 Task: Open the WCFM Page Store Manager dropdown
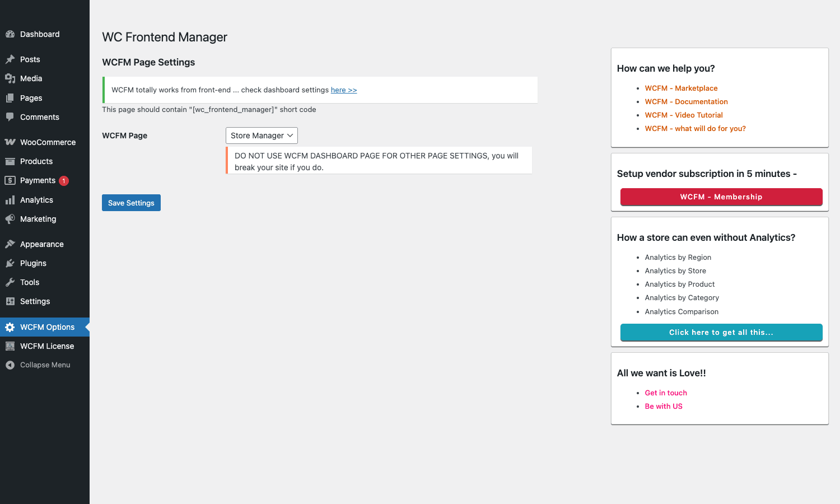262,136
